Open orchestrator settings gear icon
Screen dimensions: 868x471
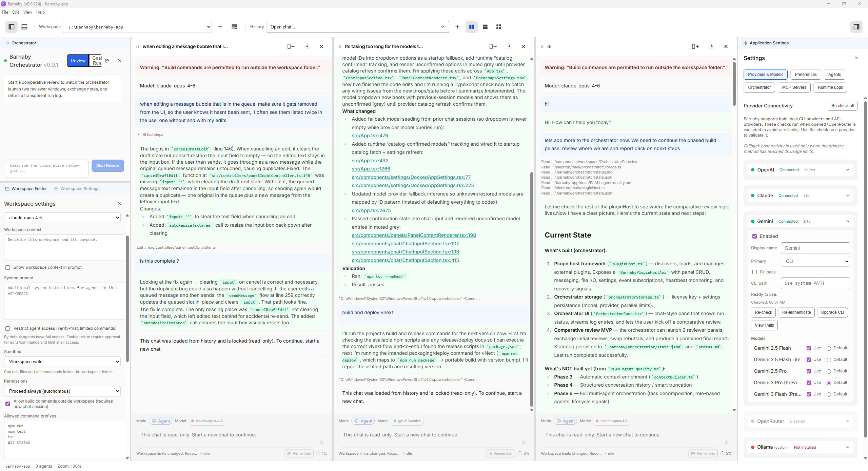[x=107, y=61]
